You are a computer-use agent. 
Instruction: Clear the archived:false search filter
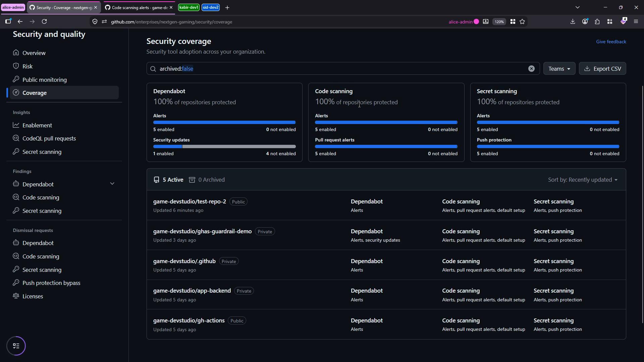click(531, 69)
